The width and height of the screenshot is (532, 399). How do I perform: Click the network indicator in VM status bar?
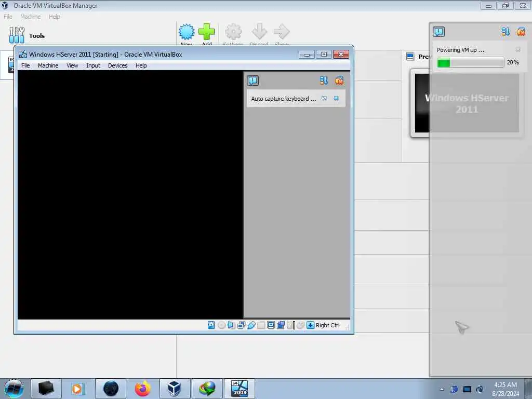coord(241,325)
